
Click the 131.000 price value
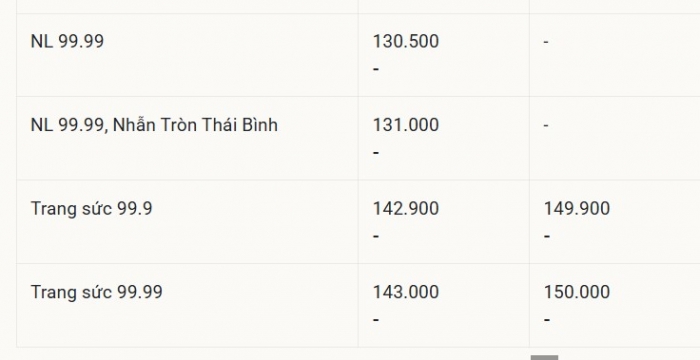[406, 125]
